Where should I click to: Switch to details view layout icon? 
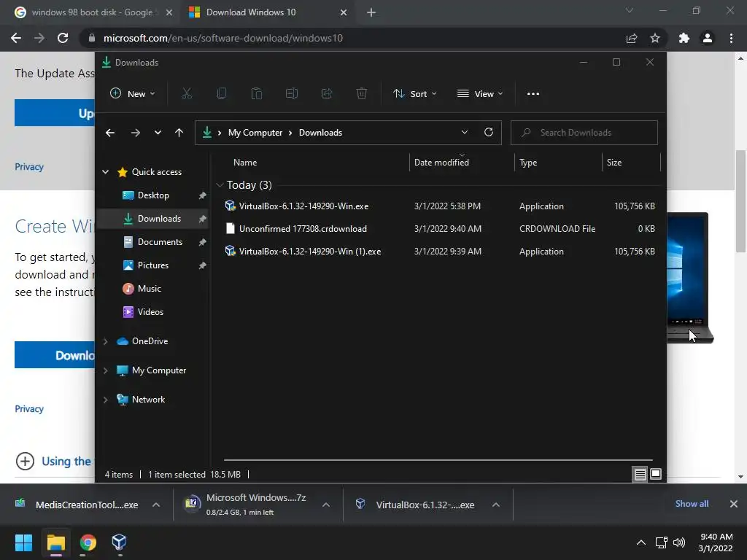640,474
